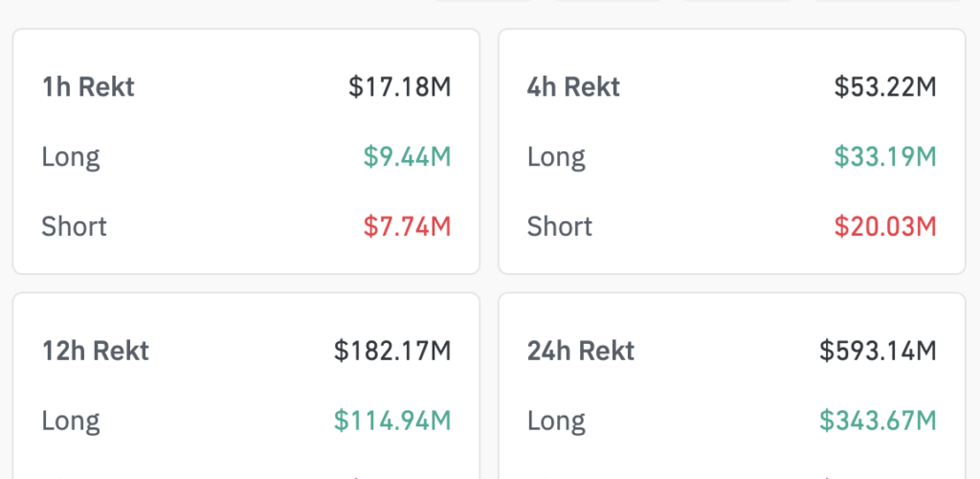Click the 24h Rekt card title
The image size is (980, 479).
(581, 351)
